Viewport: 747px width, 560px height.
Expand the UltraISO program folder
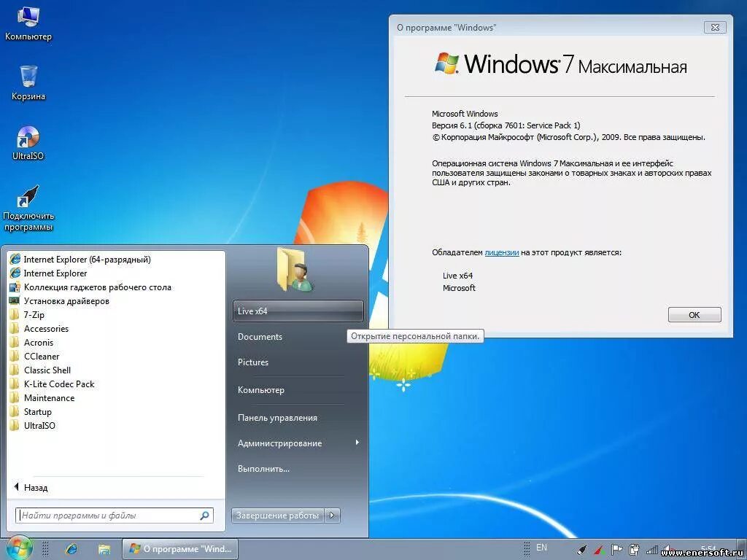tap(33, 425)
